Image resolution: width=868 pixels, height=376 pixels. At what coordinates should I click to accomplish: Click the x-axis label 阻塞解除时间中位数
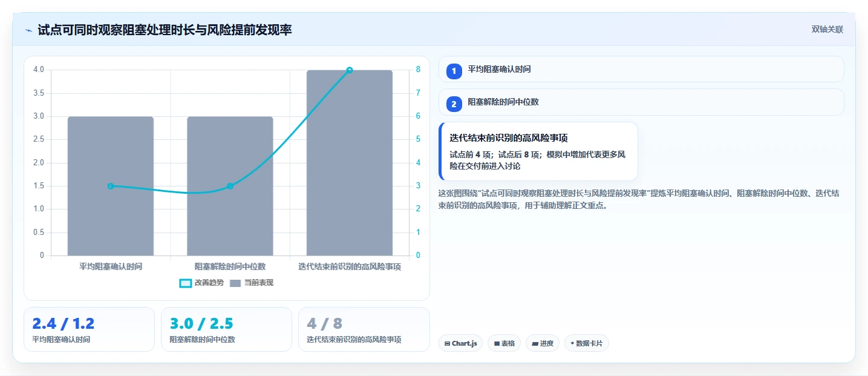pos(230,266)
